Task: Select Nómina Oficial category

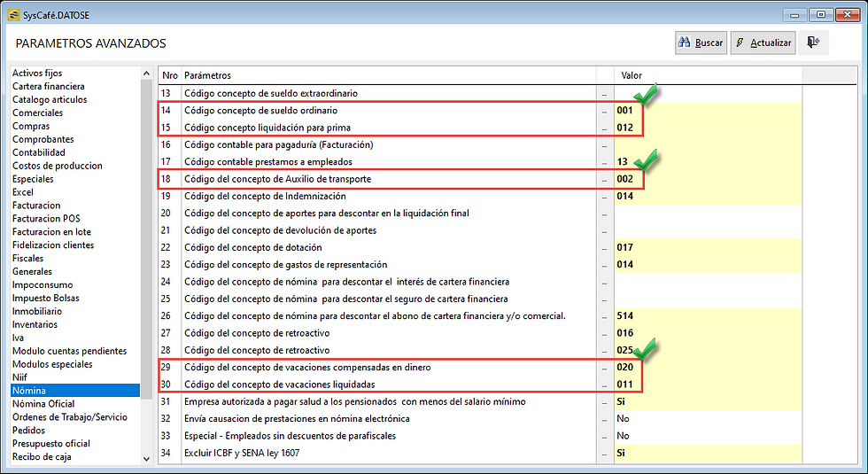Action: (x=43, y=404)
